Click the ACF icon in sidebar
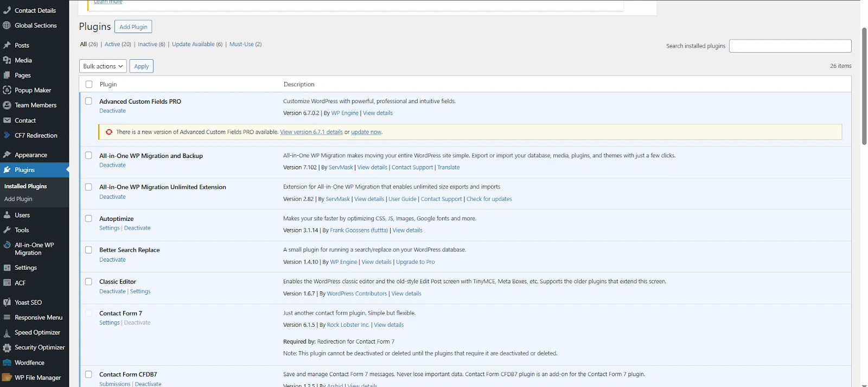 pyautogui.click(x=7, y=283)
